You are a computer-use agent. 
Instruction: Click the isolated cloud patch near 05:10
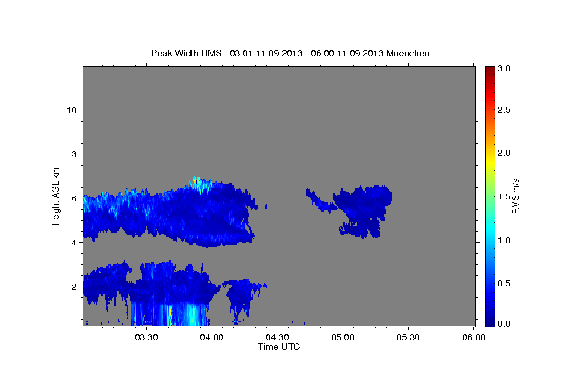pyautogui.click(x=363, y=211)
